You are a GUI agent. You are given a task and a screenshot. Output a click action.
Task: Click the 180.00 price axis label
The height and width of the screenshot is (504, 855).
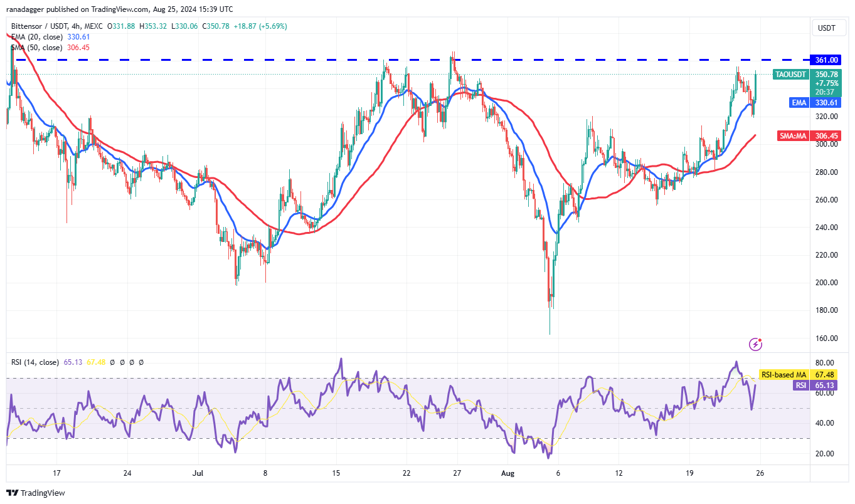pyautogui.click(x=826, y=310)
